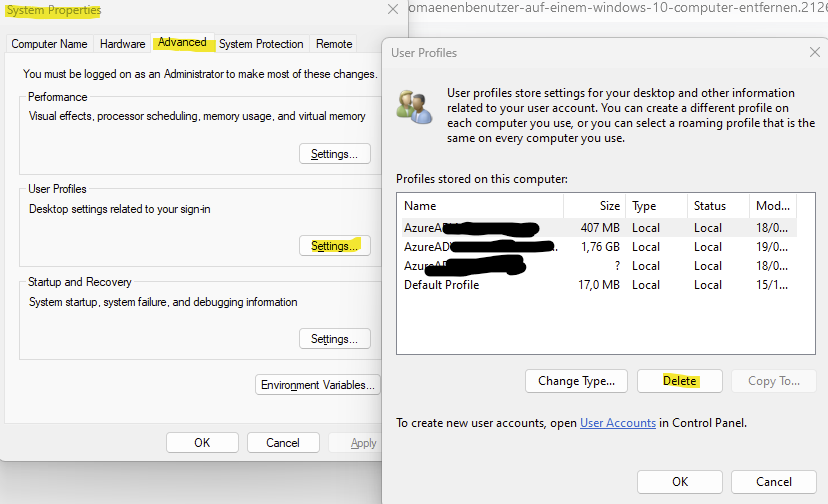Open Environment Variables dialog
The image size is (828, 504).
click(317, 385)
